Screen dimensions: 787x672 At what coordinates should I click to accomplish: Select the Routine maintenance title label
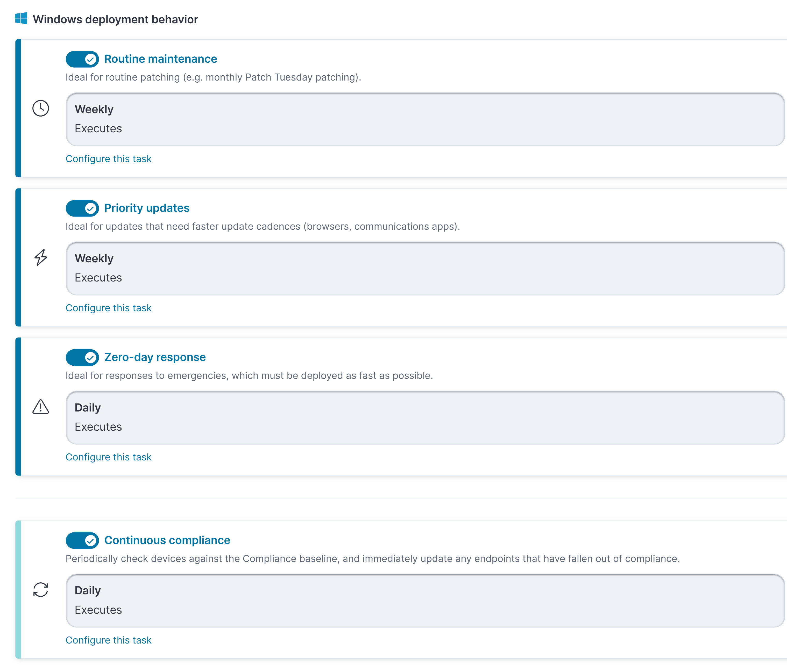pyautogui.click(x=160, y=59)
